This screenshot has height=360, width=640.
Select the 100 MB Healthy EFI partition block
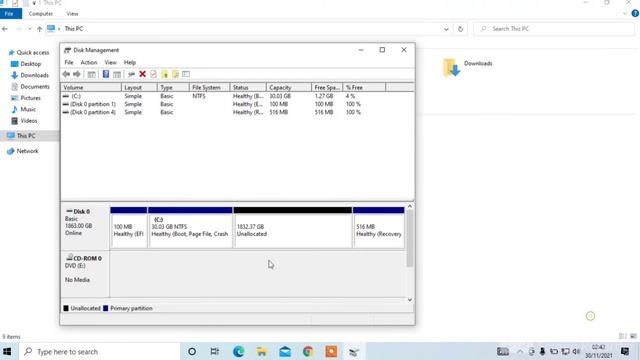pos(129,227)
